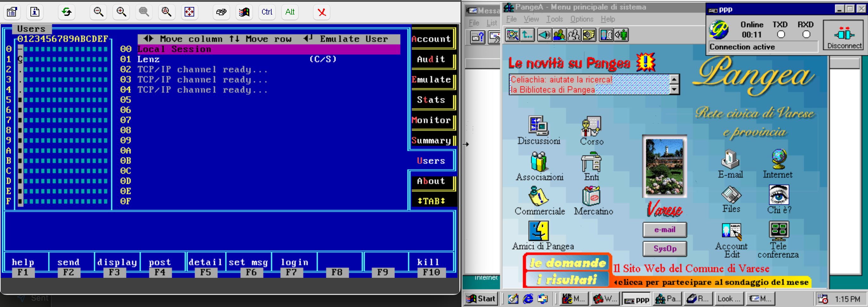Open the Tools menu in PangeA window
This screenshot has height=307, width=868.
point(555,19)
